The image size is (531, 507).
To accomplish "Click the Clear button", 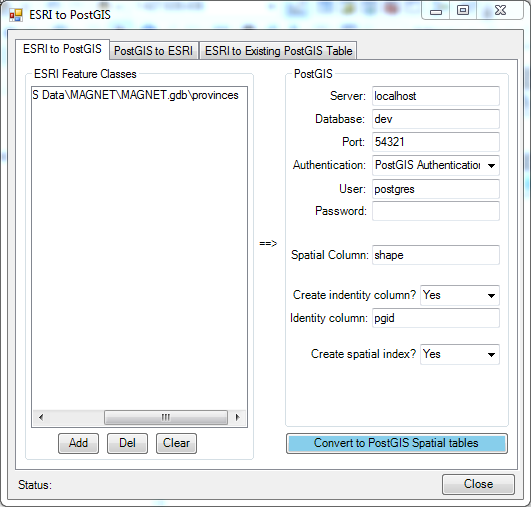I will point(176,443).
